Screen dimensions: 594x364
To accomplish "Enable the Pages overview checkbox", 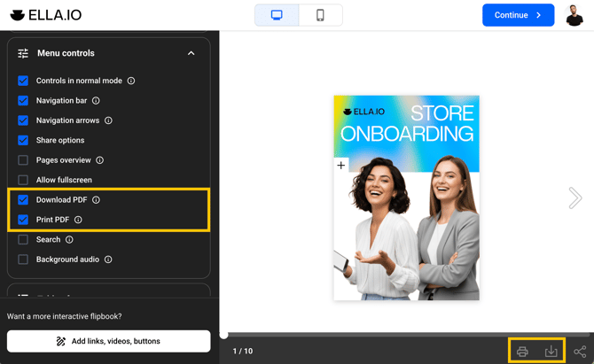I will [x=23, y=160].
